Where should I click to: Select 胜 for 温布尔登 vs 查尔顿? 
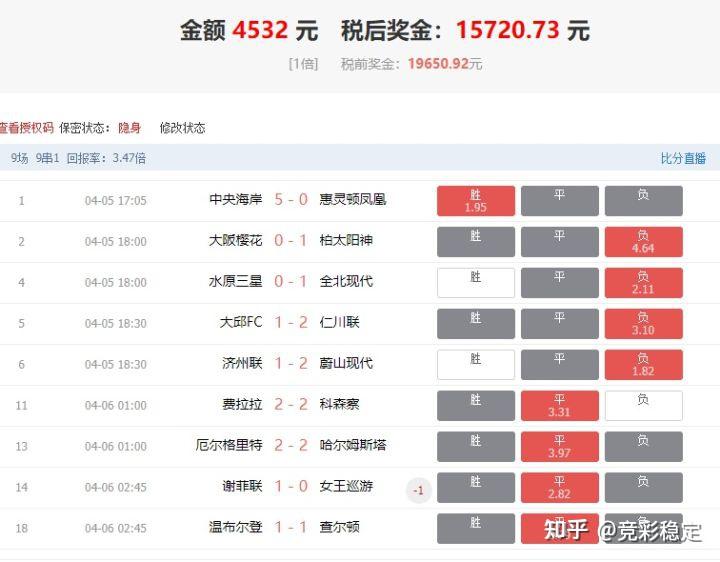click(x=476, y=528)
